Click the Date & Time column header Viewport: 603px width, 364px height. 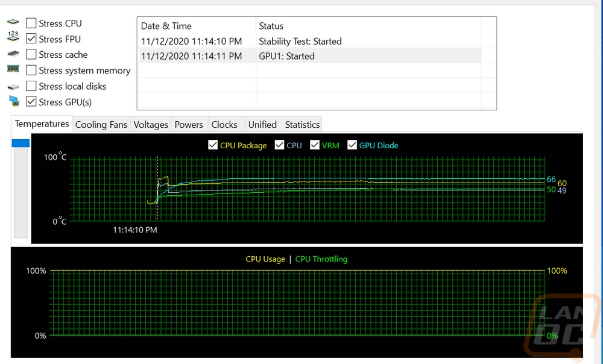pos(197,26)
